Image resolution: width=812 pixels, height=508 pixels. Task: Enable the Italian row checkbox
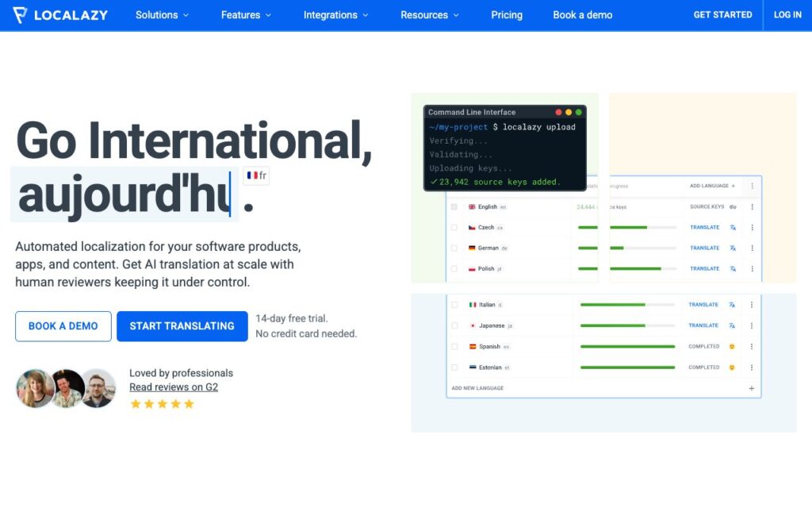(454, 305)
